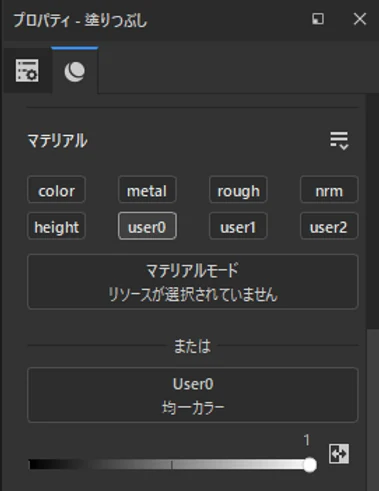Toggle the height channel
379x491 pixels.
tap(56, 227)
